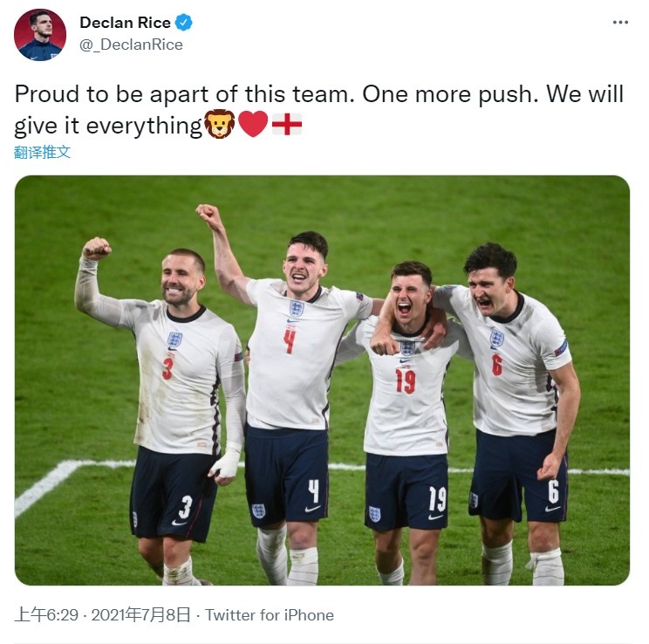Viewport: 649px width, 644px height.
Task: Click the 上午6:29 timestamp link
Action: click(46, 615)
